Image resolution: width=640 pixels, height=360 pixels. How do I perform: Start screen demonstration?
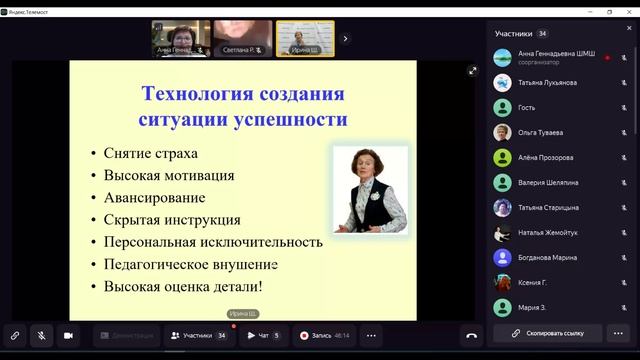(x=127, y=336)
